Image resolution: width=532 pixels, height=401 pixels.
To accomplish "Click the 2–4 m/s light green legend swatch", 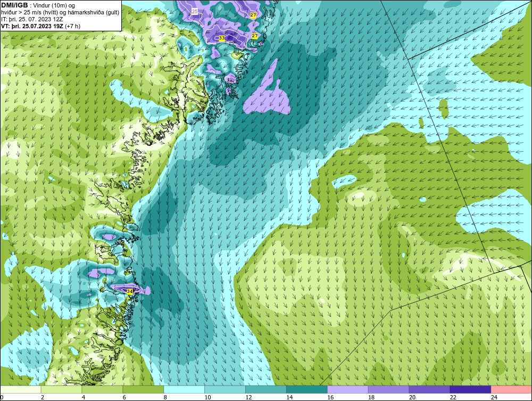I will click(x=61, y=389).
